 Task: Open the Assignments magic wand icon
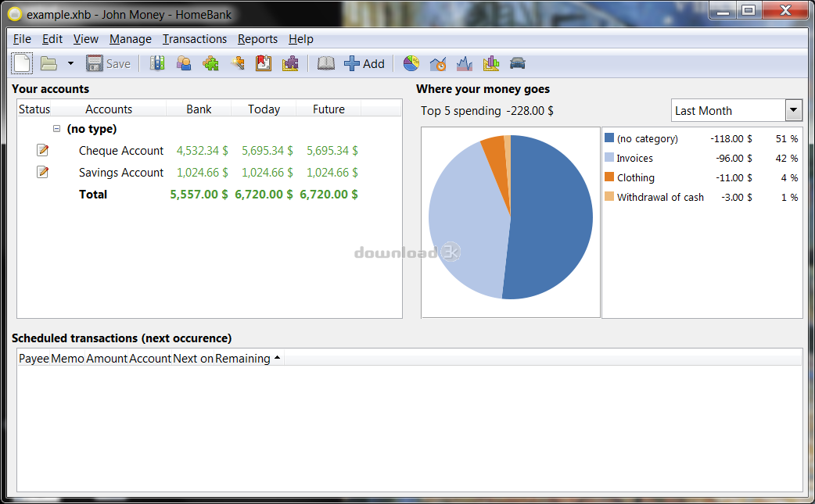coord(238,63)
